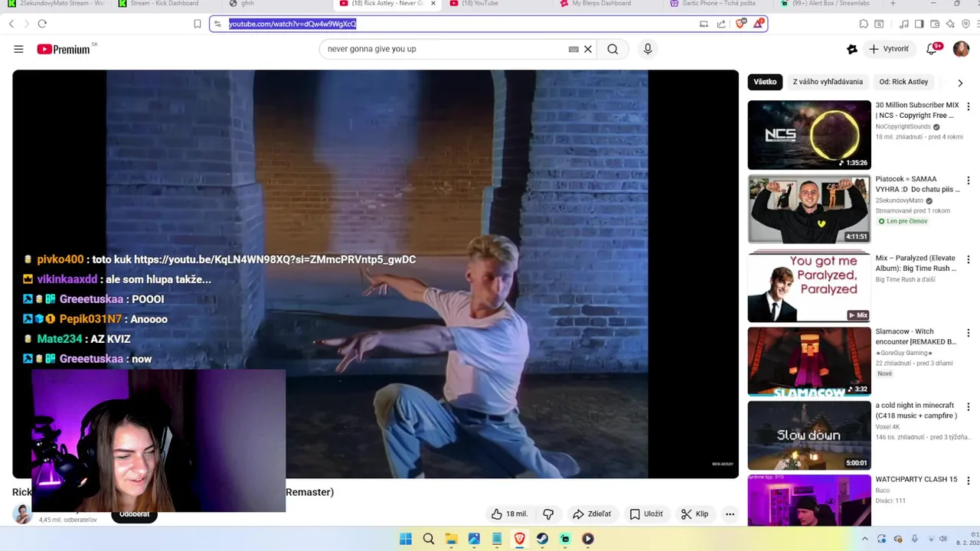The image size is (980, 551).
Task: Open browser extensions puzzle icon
Action: 864,24
